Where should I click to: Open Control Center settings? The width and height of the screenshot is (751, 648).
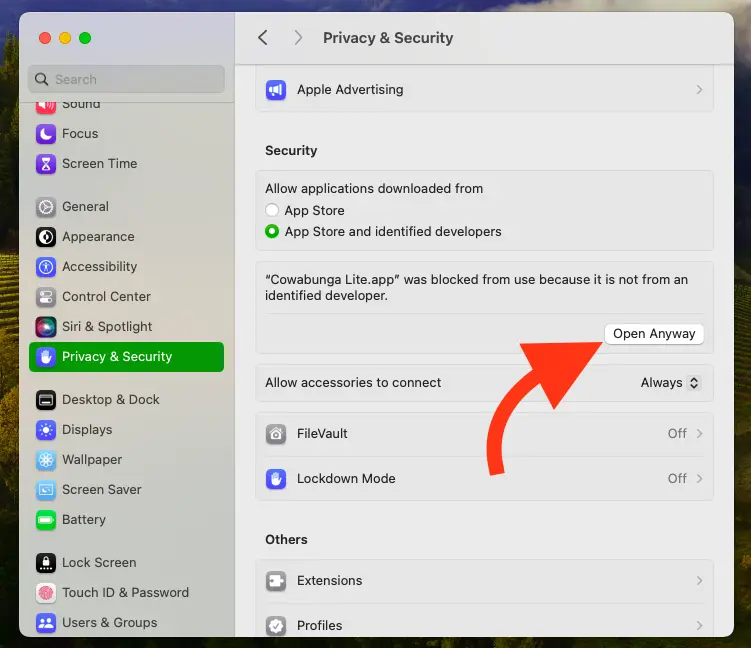tap(126, 297)
